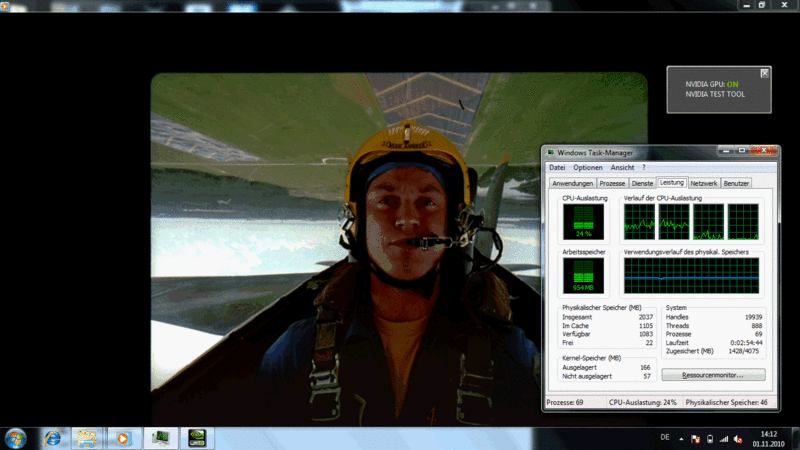Viewport: 800px width, 450px height.
Task: Open the Windows Start menu orb
Action: click(16, 439)
